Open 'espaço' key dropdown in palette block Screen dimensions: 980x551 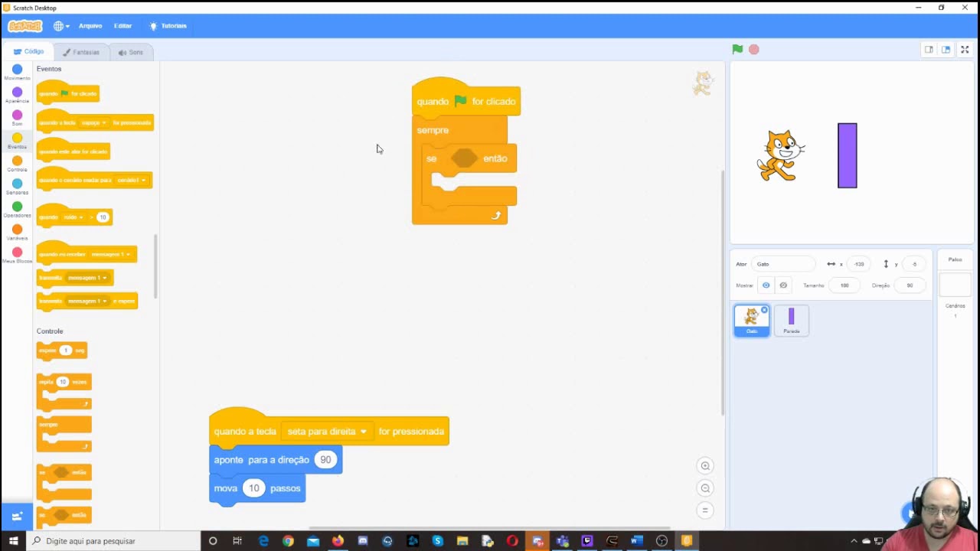click(x=94, y=122)
